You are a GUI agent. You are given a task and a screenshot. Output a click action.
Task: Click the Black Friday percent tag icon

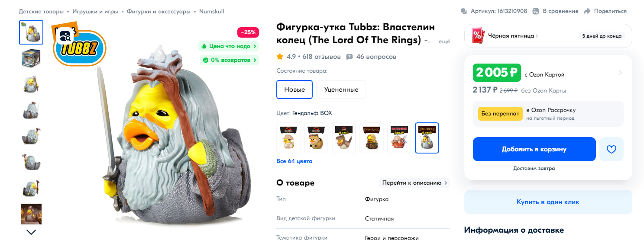click(478, 36)
